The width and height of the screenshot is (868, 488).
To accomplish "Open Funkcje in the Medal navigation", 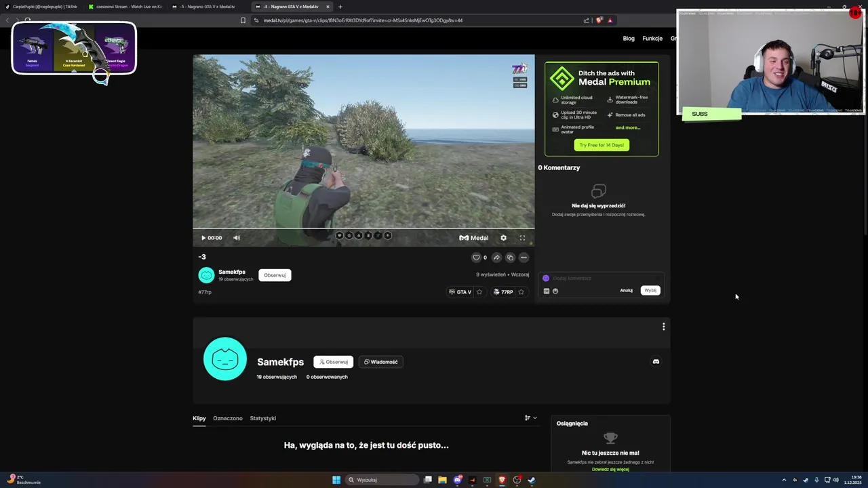I will (652, 39).
